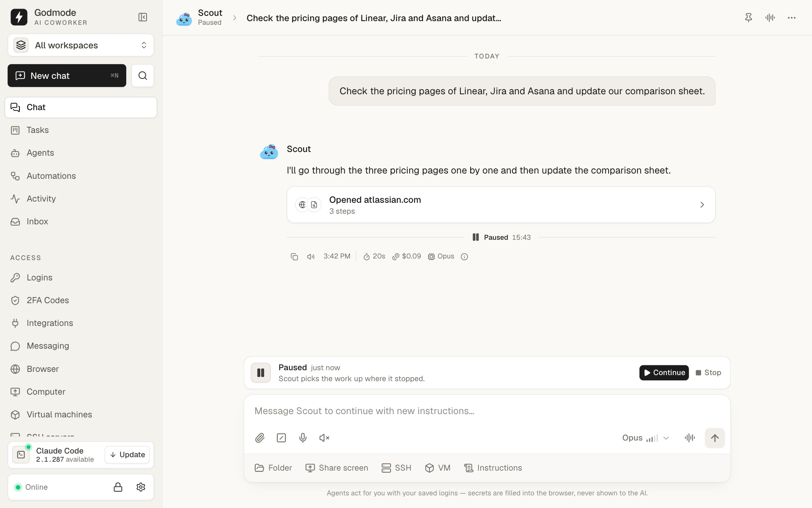Open the Opus model dropdown
The image size is (812, 508).
(646, 438)
